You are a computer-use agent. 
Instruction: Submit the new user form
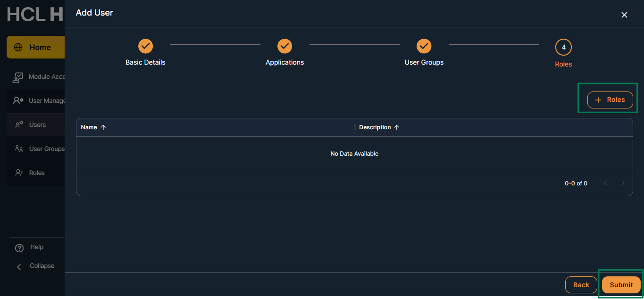click(x=621, y=285)
